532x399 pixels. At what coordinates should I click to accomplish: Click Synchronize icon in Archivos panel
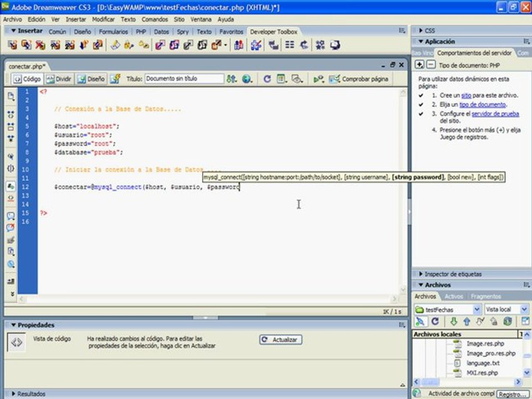pyautogui.click(x=508, y=321)
